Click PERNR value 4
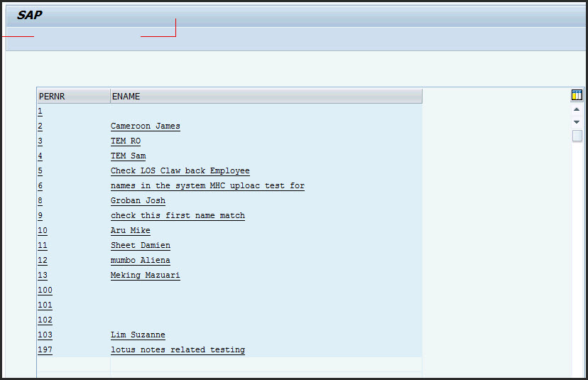This screenshot has height=380, width=588. [40, 156]
